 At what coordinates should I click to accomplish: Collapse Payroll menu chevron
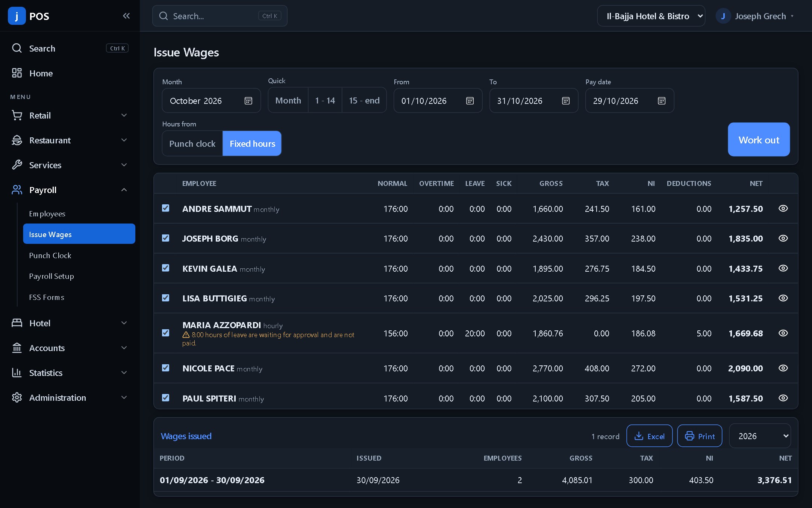coord(124,190)
